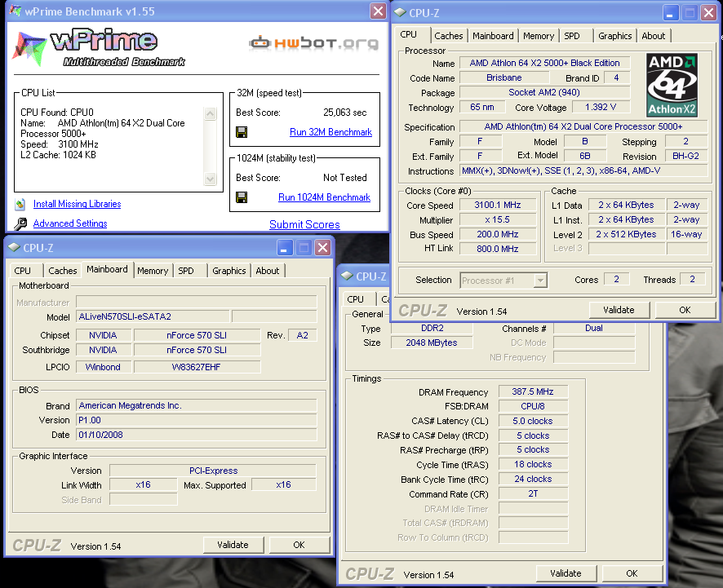Click the CPU-Z title icon in the top-right window
This screenshot has height=588, width=723.
click(400, 13)
